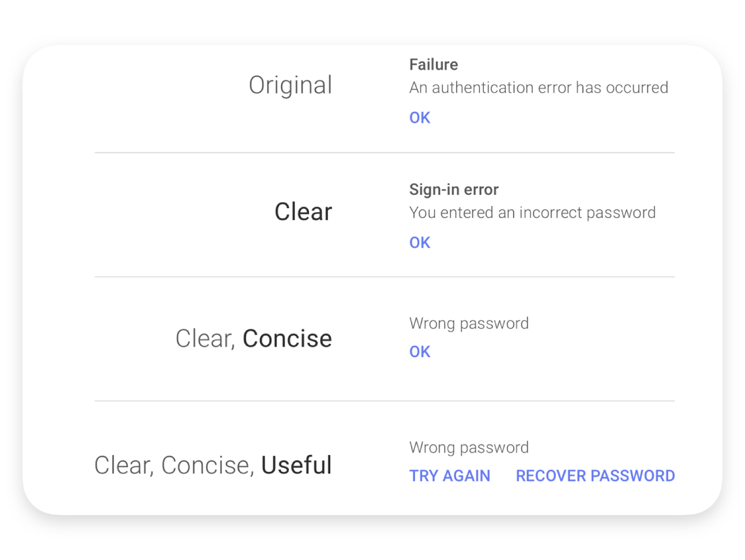Click OK under the authentication error message
This screenshot has height=560, width=745.
(x=420, y=118)
